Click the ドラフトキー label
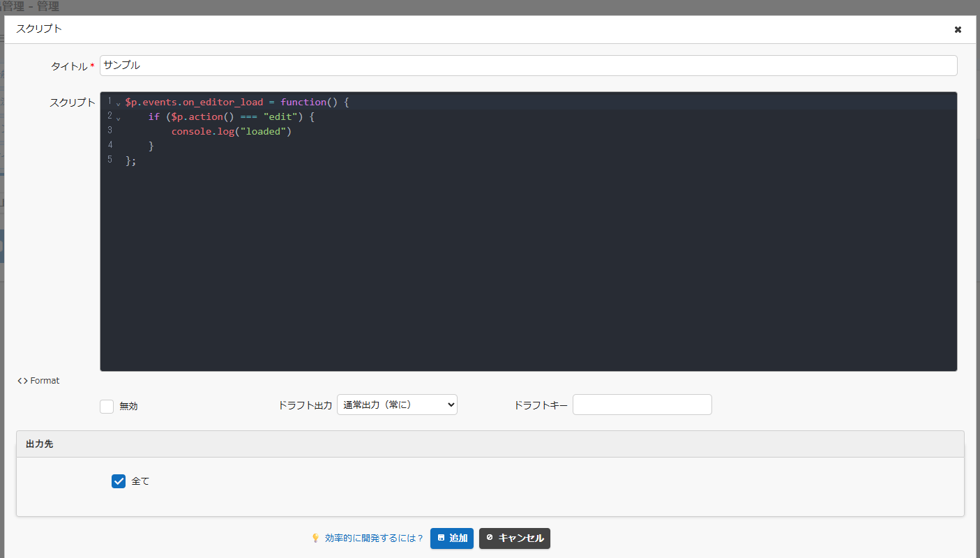The image size is (980, 558). [x=541, y=405]
